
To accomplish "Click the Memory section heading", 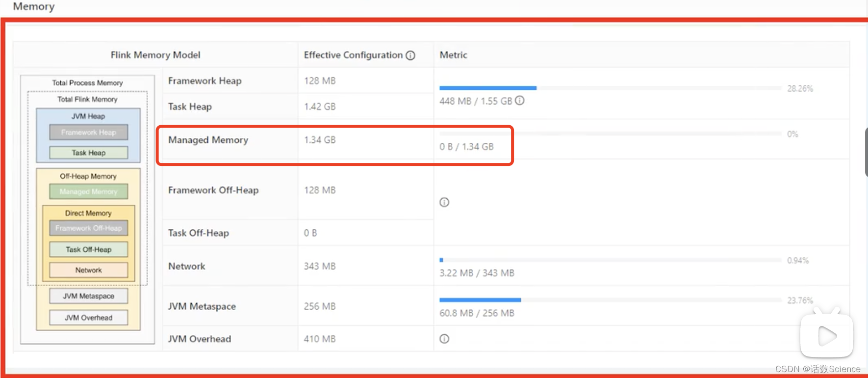I will [34, 6].
